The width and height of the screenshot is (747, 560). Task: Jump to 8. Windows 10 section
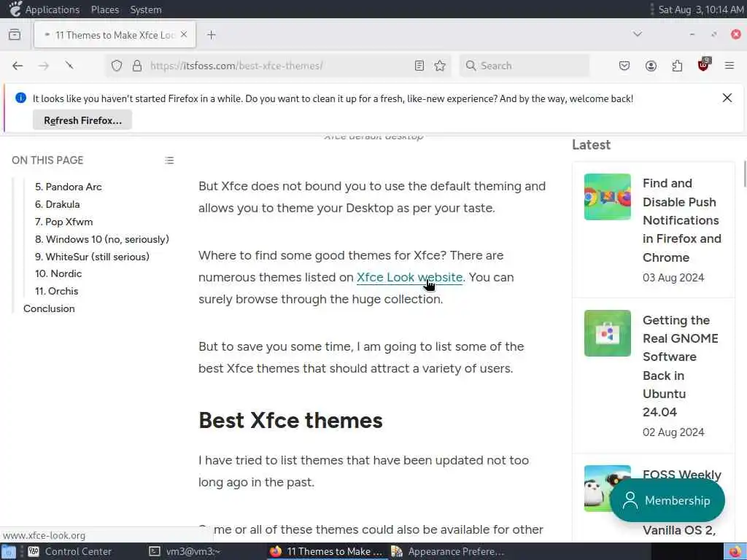coord(102,239)
